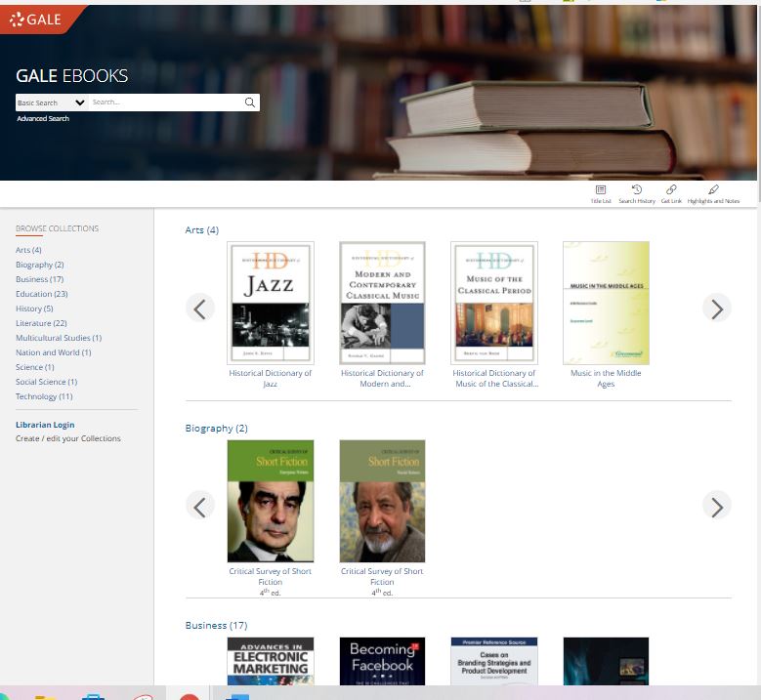This screenshot has height=700, width=761.
Task: Click the Get Link icon
Action: [671, 193]
